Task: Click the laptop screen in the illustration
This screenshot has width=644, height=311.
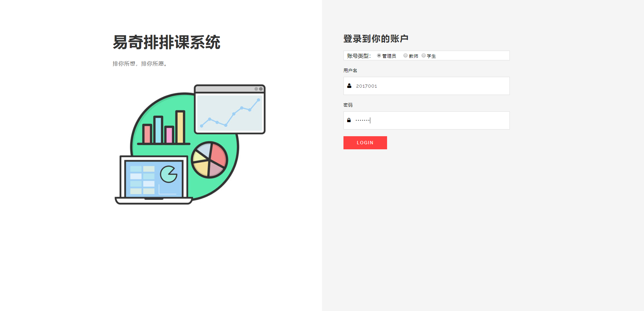Action: [x=154, y=178]
